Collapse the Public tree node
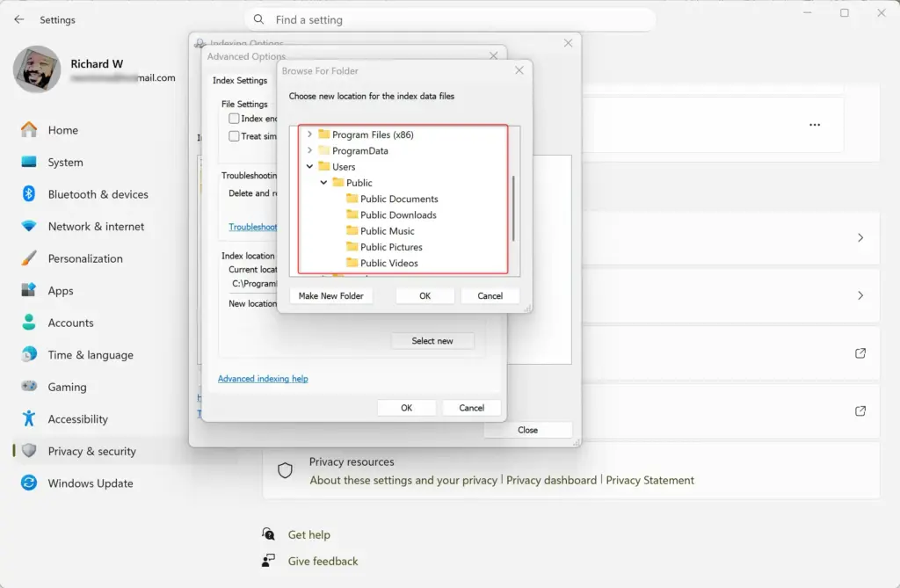Image resolution: width=900 pixels, height=588 pixels. (x=323, y=183)
